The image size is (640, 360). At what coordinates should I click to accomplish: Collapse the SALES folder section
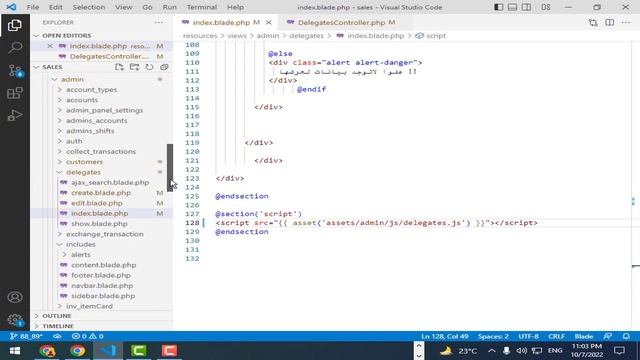[52, 67]
